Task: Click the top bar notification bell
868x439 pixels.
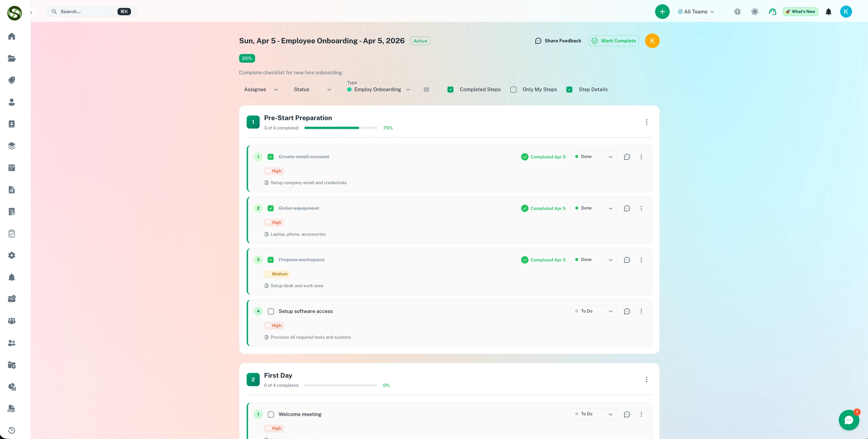Action: [x=828, y=12]
